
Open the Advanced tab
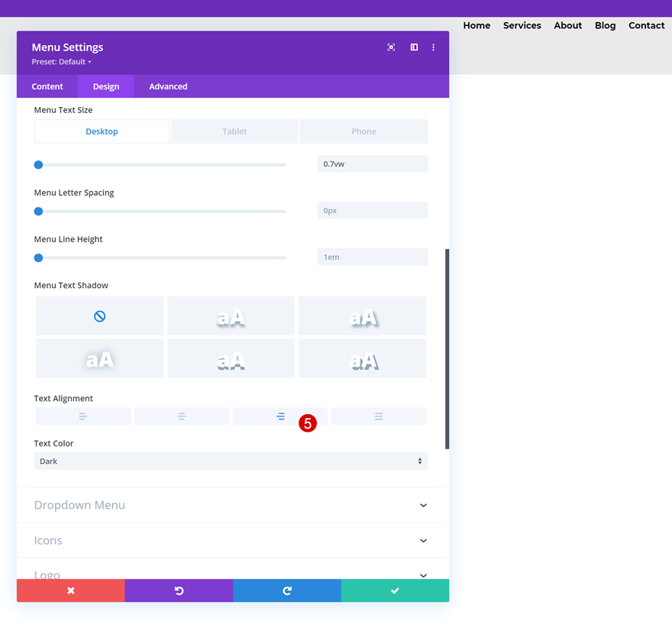(x=168, y=86)
